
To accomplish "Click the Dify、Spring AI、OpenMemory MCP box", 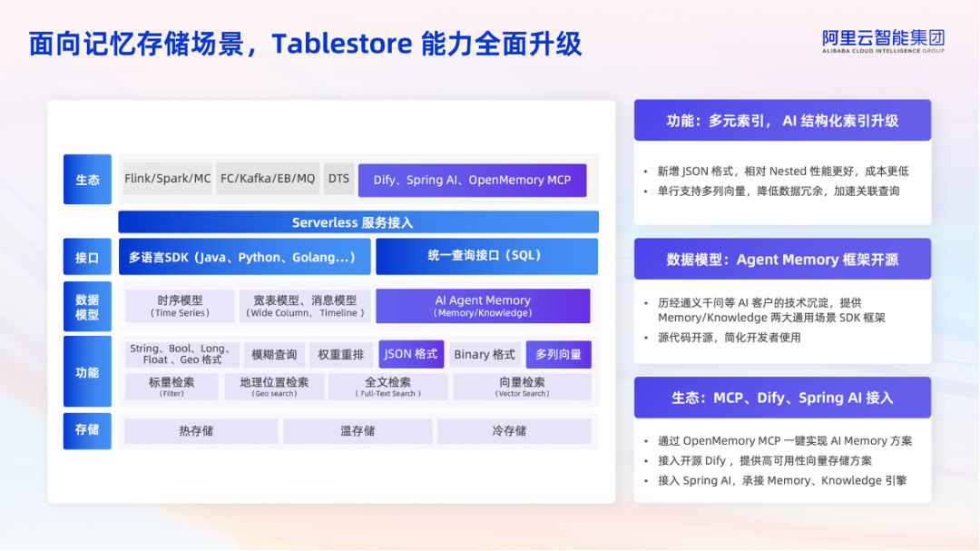I will pyautogui.click(x=472, y=180).
